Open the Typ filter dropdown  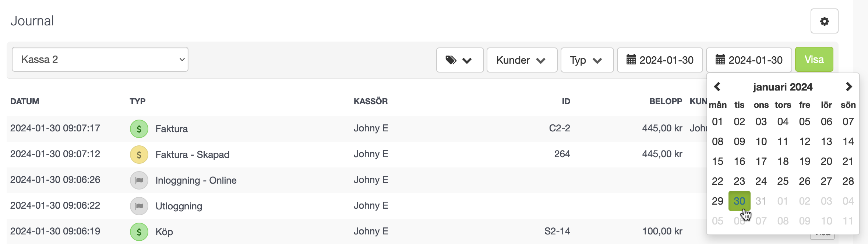pyautogui.click(x=587, y=60)
